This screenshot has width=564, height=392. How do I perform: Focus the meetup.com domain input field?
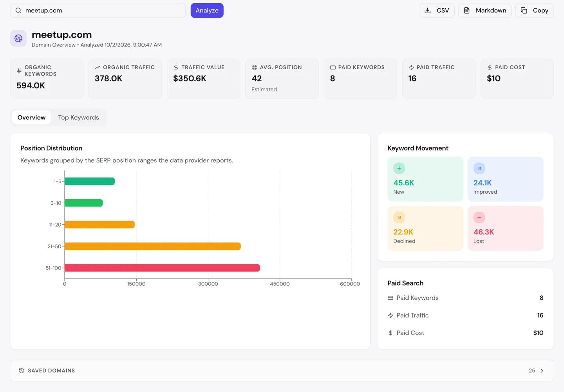(98, 11)
